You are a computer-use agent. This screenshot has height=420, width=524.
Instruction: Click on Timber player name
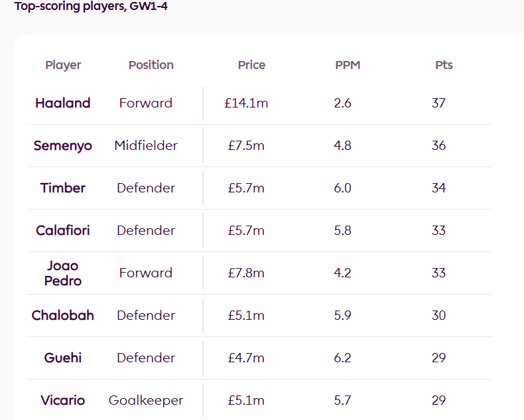63,188
